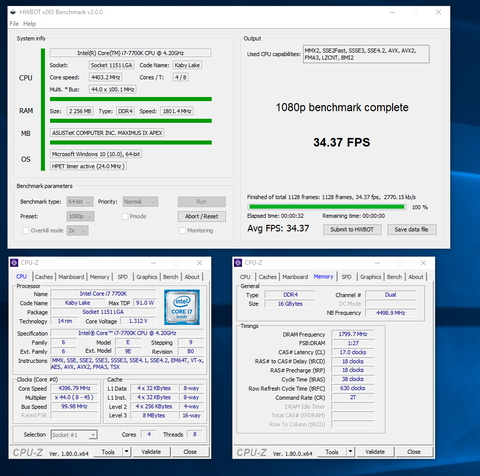Screen dimensions: 480x476
Task: Switch to Graphics tab in left CPU-Z
Action: pos(147,277)
